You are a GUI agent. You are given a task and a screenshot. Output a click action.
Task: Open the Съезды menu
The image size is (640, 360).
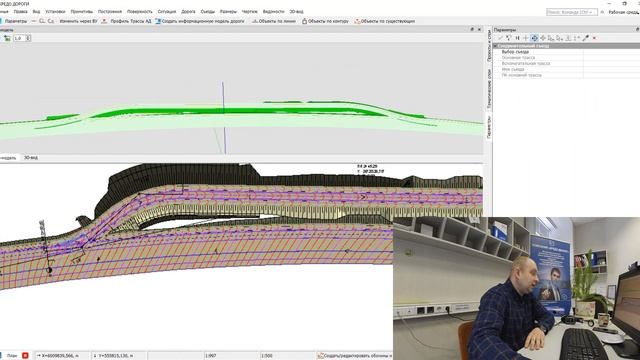(208, 12)
